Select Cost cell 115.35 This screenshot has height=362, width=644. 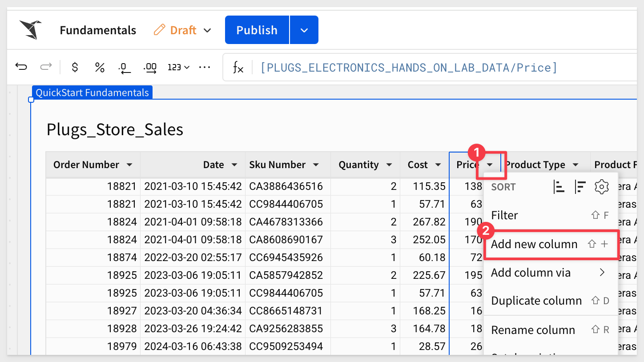(424, 186)
